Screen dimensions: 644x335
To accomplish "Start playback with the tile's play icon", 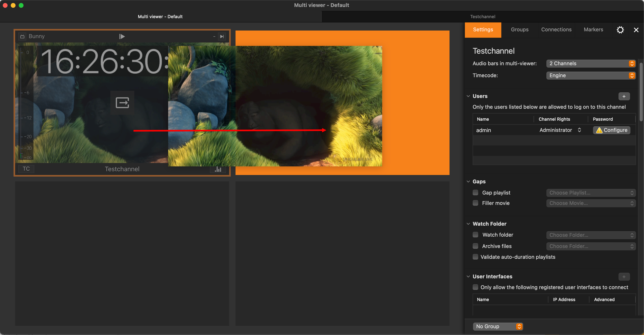I will pyautogui.click(x=122, y=37).
